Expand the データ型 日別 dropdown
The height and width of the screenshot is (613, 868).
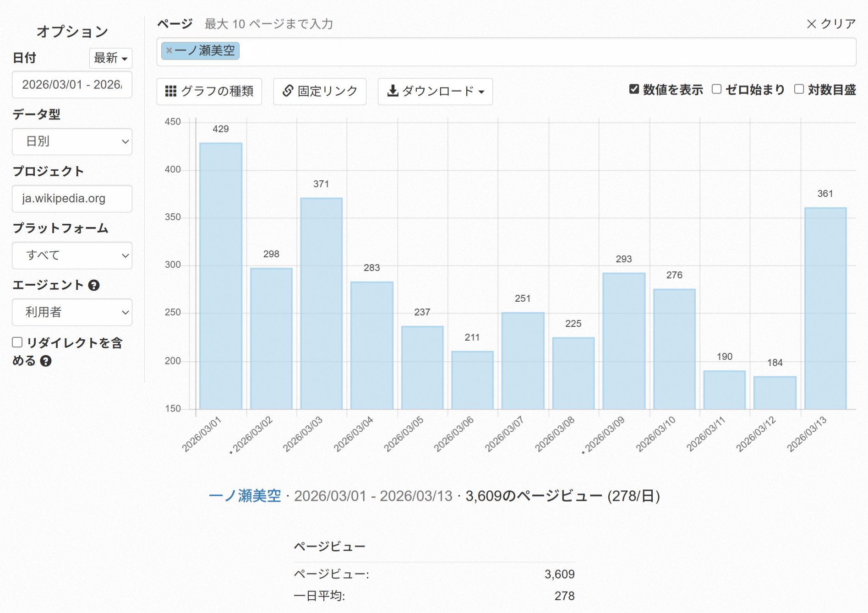[x=72, y=141]
